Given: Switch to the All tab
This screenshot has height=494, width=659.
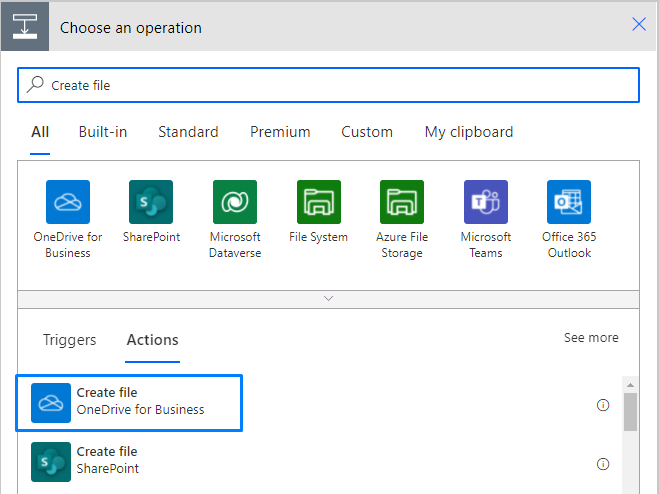Looking at the screenshot, I should [x=40, y=132].
